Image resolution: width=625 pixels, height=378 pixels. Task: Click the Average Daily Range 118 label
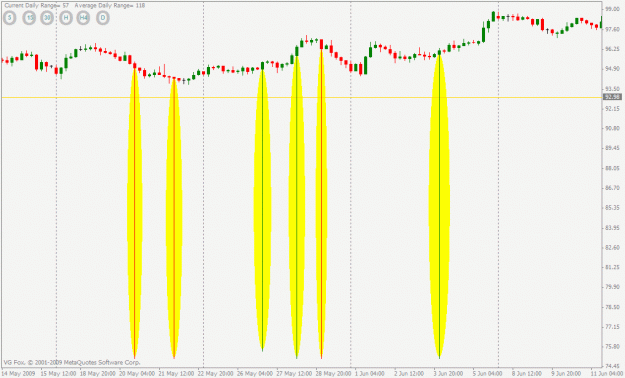click(110, 6)
